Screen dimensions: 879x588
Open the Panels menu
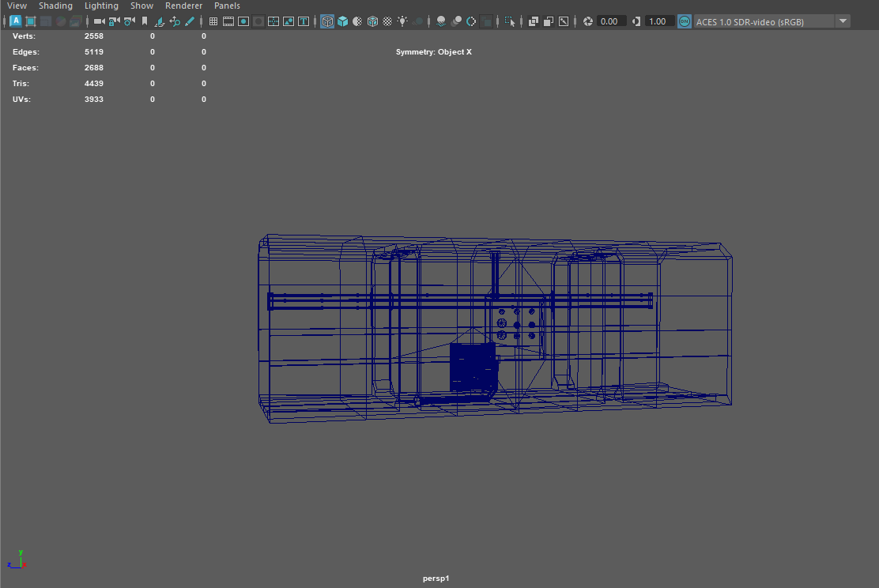(227, 6)
